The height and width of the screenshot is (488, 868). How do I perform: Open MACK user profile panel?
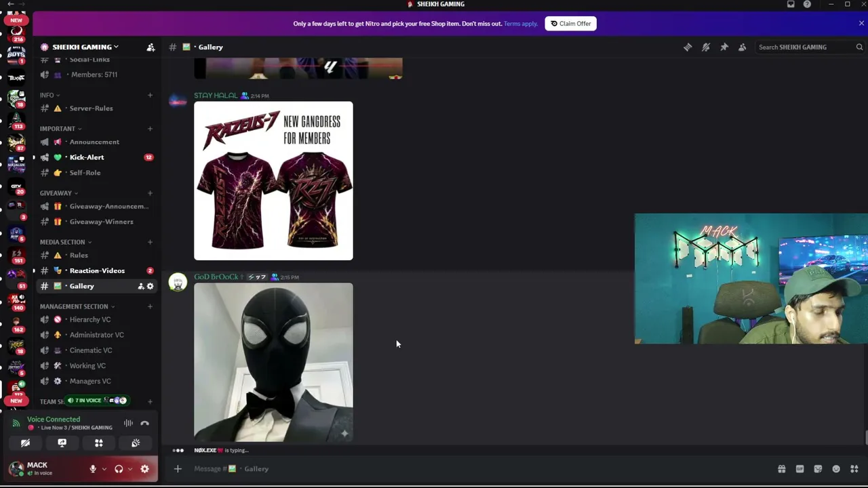tap(41, 469)
